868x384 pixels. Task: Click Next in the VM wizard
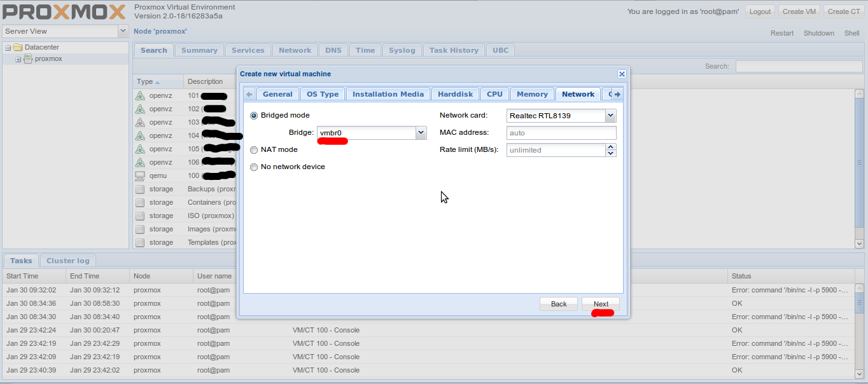click(x=600, y=303)
